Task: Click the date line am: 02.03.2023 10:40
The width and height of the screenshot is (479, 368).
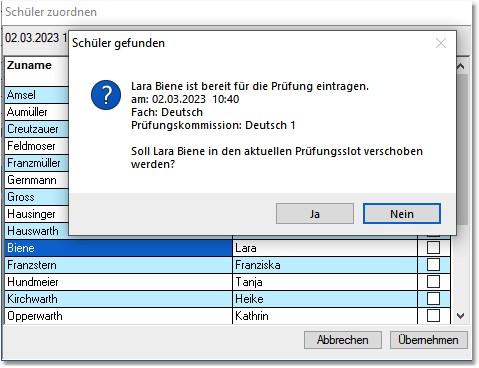Action: click(185, 99)
